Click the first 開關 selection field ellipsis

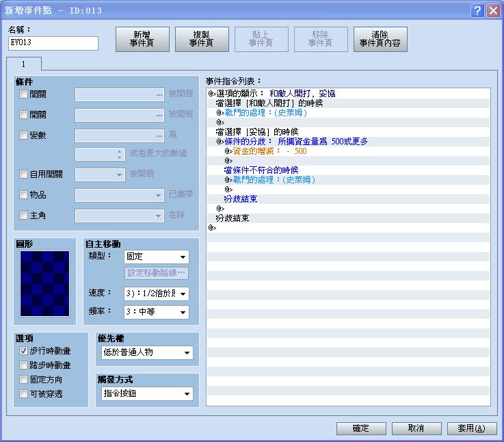(x=159, y=95)
